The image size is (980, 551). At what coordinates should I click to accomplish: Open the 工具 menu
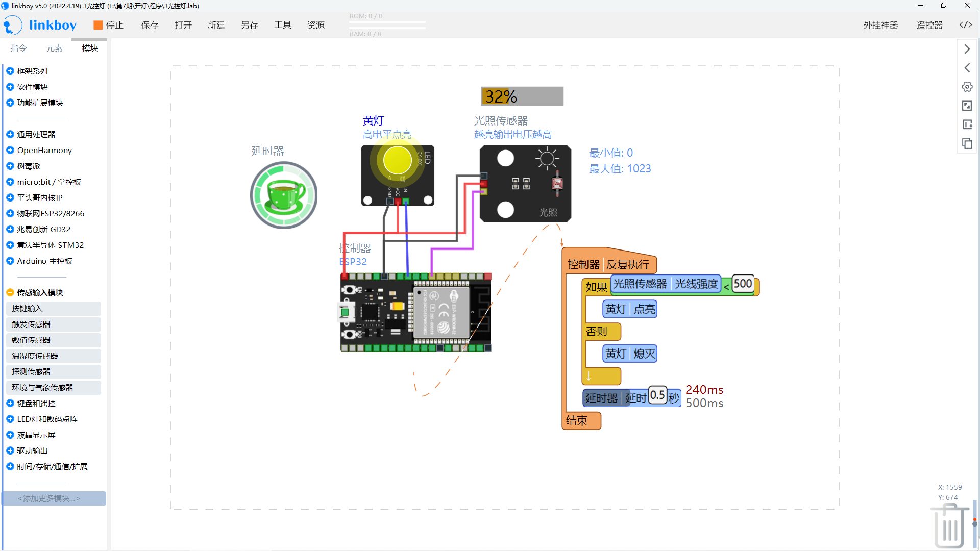pos(282,25)
